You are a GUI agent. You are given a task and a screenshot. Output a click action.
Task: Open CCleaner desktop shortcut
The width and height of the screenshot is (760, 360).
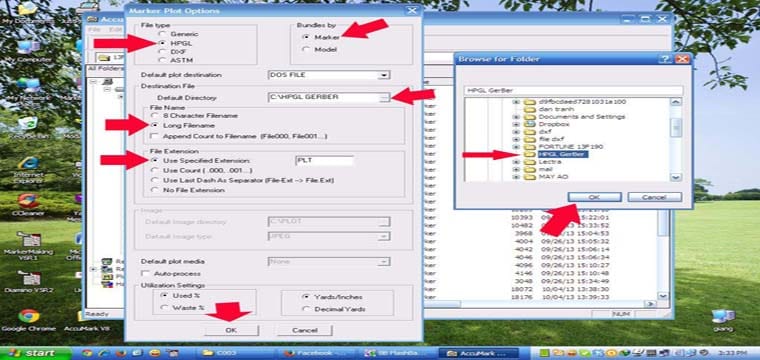click(28, 204)
